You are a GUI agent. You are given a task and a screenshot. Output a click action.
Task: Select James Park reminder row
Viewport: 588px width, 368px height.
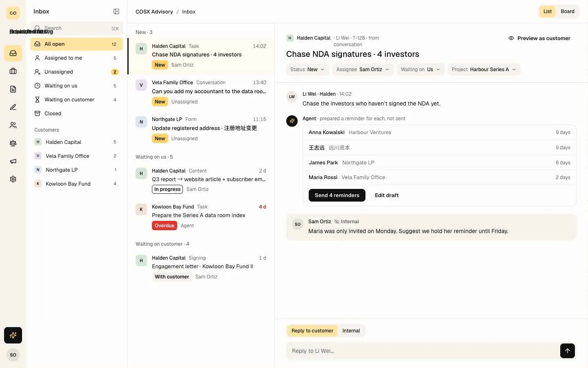point(439,163)
